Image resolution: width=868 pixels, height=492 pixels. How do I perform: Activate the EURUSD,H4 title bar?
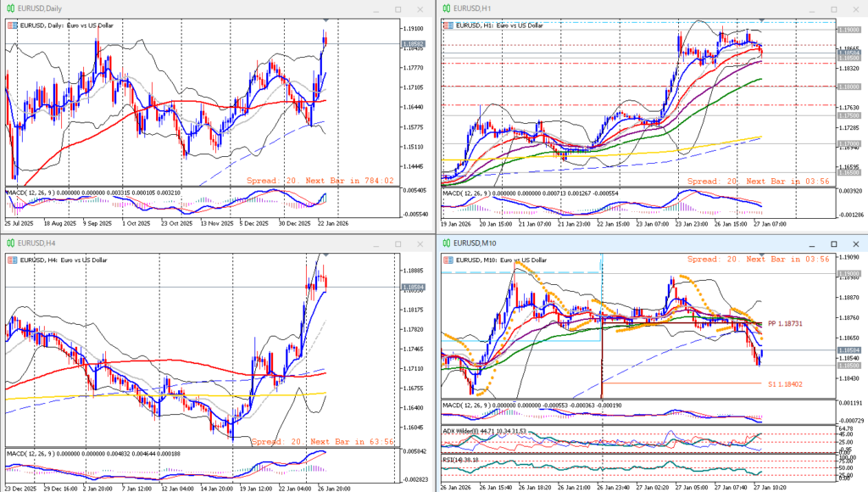(x=170, y=243)
